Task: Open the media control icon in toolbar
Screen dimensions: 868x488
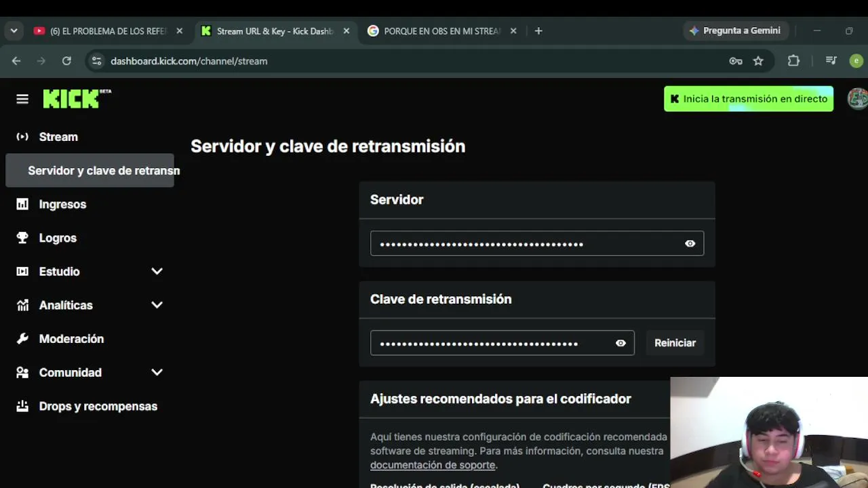Action: pyautogui.click(x=831, y=61)
